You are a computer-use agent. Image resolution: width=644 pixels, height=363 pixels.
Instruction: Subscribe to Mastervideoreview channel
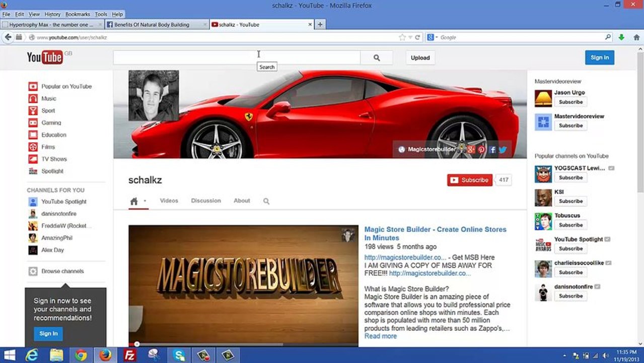click(570, 126)
